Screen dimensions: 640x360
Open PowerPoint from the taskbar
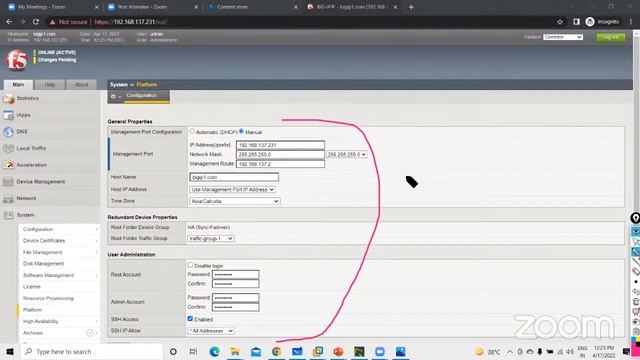pos(338,351)
